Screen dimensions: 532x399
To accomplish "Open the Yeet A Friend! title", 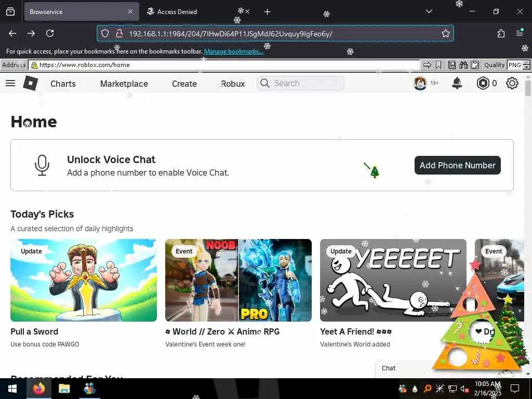I will tap(355, 331).
